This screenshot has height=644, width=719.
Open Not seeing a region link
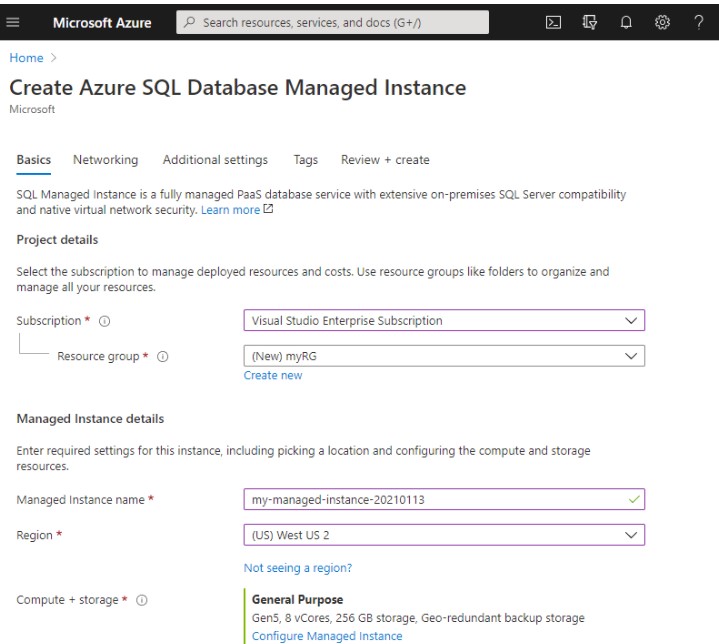[298, 568]
